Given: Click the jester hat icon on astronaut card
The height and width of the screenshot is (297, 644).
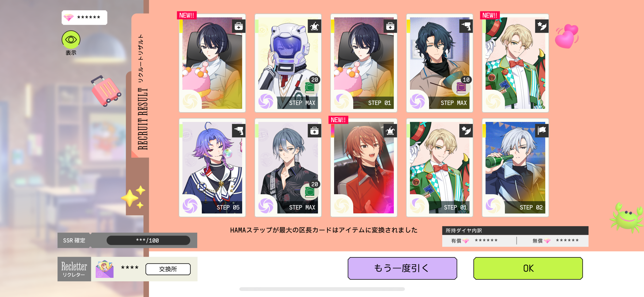Looking at the screenshot, I should tap(314, 26).
